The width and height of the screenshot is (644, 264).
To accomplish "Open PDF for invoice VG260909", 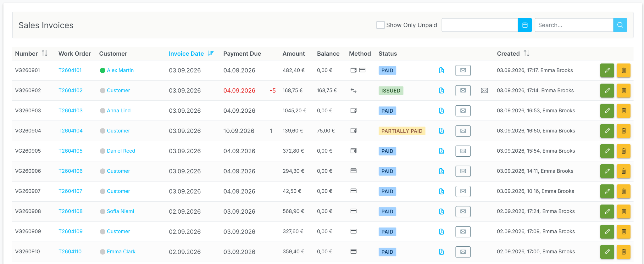I will point(441,232).
